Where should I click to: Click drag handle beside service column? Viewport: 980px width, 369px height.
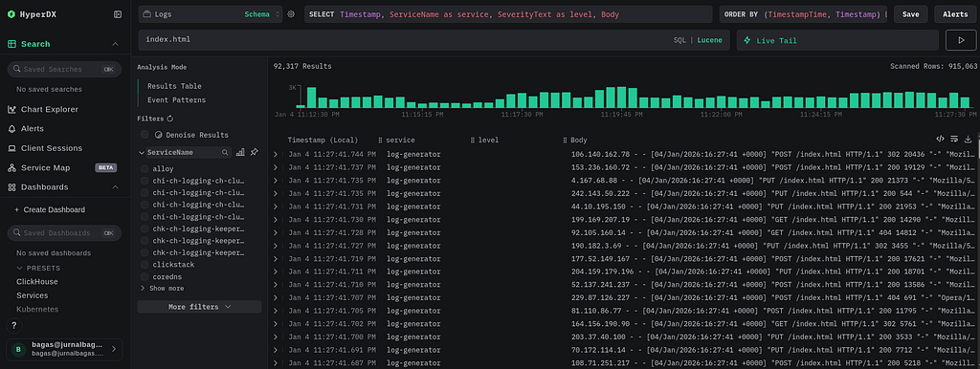point(380,141)
